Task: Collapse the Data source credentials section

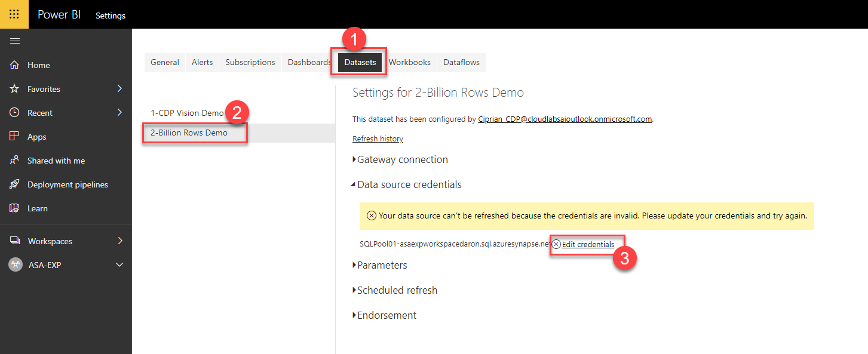Action: point(408,184)
